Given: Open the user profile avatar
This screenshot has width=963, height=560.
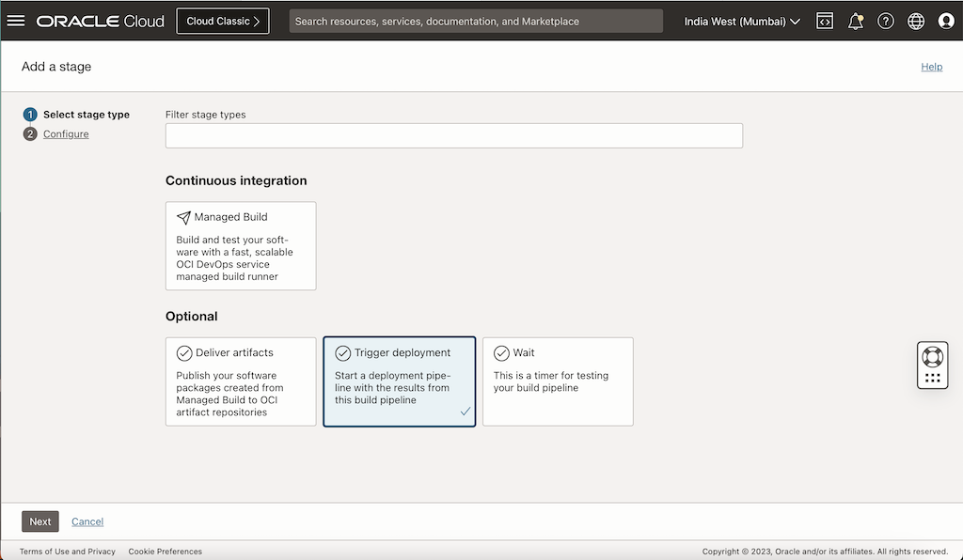Looking at the screenshot, I should [946, 20].
